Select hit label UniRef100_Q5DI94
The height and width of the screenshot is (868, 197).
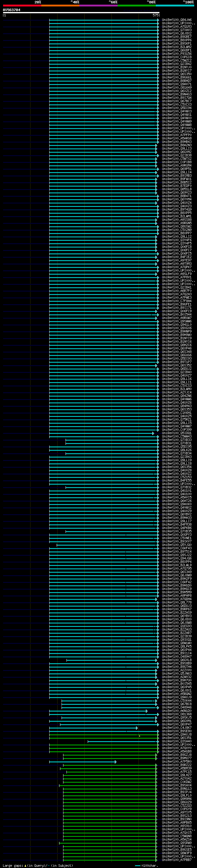(x=177, y=108)
